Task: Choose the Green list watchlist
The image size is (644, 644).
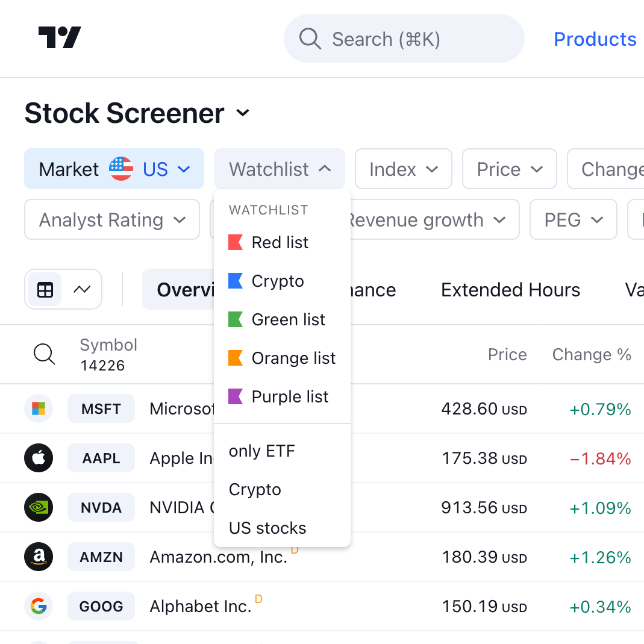Action: (288, 320)
